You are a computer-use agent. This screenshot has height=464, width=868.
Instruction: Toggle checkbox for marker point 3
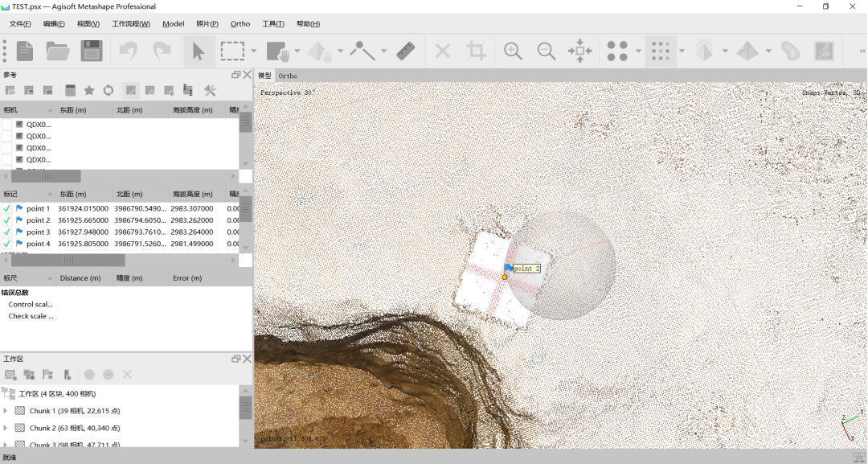[6, 232]
